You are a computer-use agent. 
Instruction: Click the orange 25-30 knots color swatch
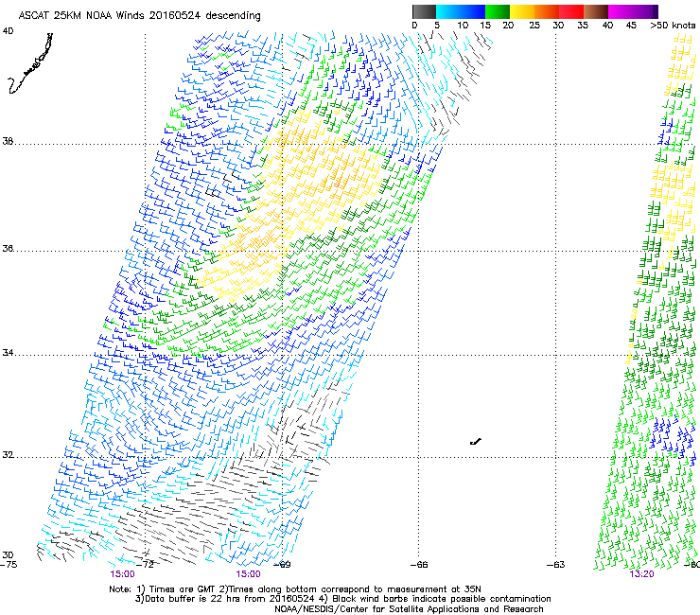click(x=547, y=11)
